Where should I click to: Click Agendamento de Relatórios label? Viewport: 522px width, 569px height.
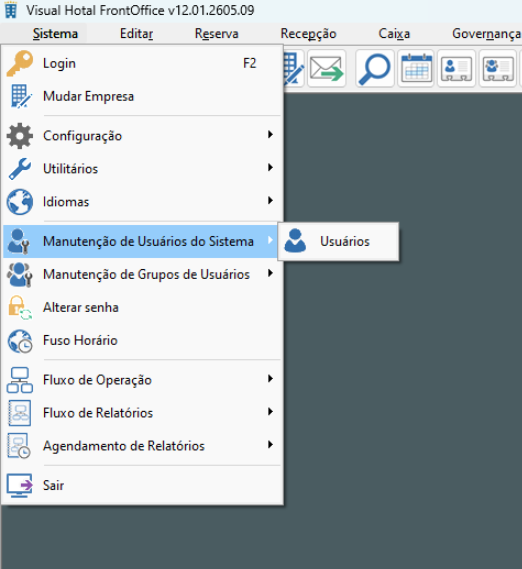coord(124,446)
